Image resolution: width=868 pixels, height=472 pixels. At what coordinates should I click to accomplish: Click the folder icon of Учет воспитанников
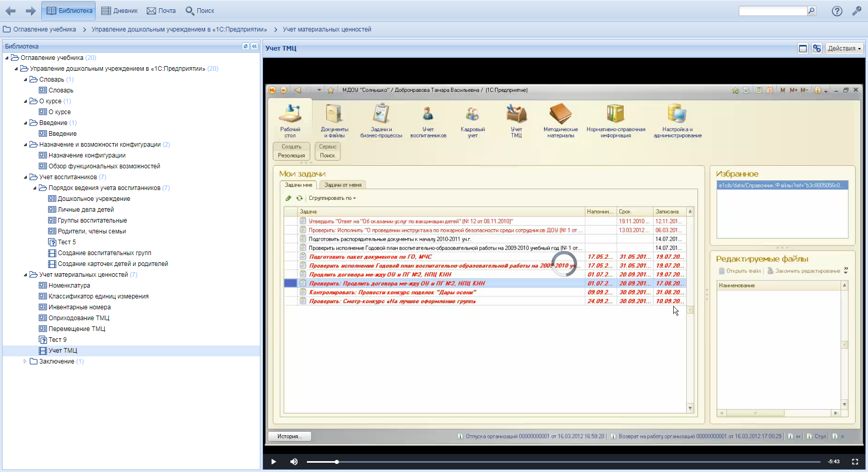click(34, 177)
